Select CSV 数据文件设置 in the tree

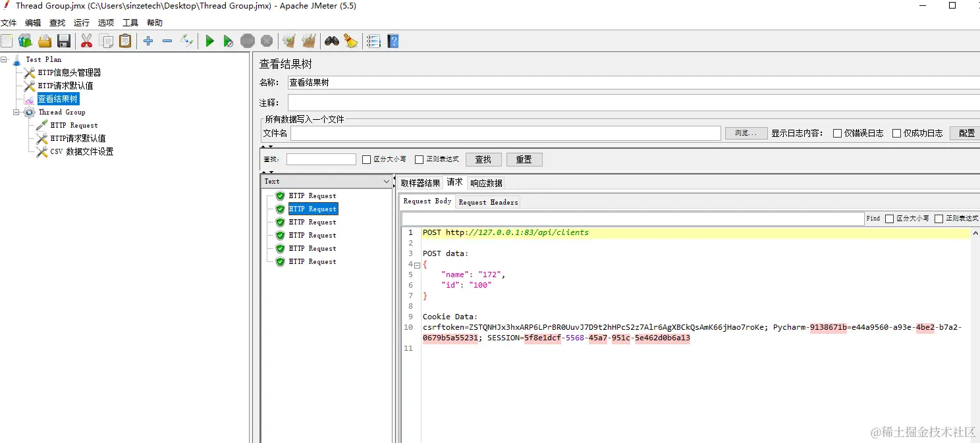click(x=82, y=151)
